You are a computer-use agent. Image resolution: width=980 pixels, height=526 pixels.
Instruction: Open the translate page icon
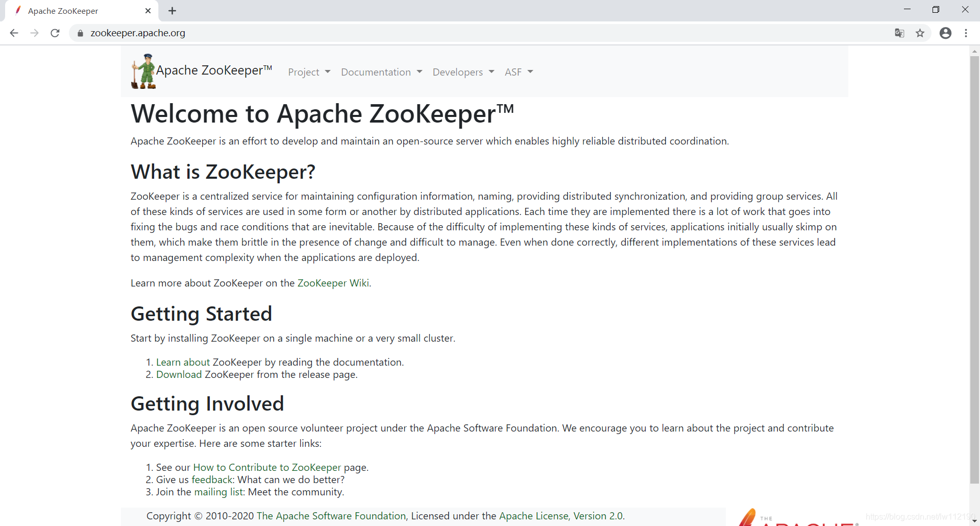pos(899,33)
